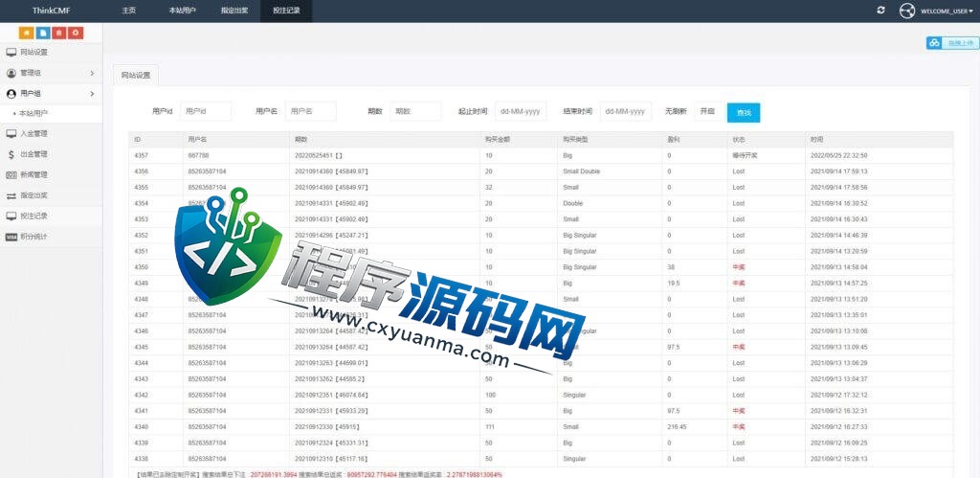Screen dimensions: 980x478
Task: Click profit value 38 in row 4350
Action: (671, 267)
